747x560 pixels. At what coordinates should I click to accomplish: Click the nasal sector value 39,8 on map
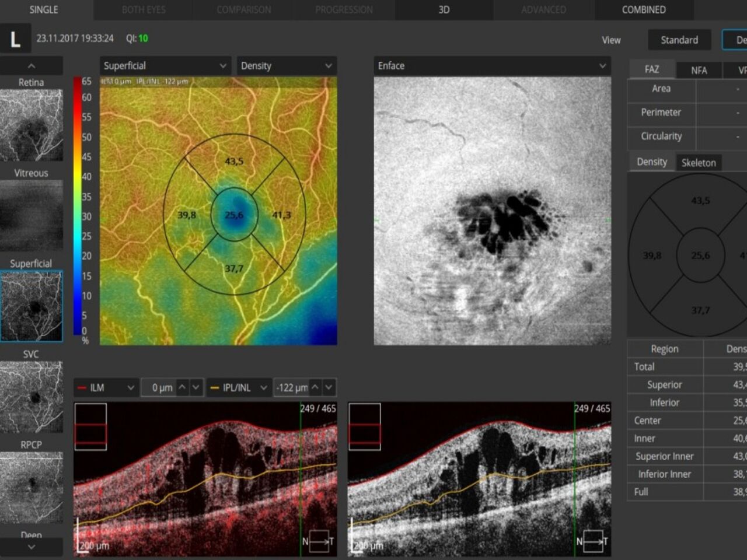pyautogui.click(x=187, y=215)
